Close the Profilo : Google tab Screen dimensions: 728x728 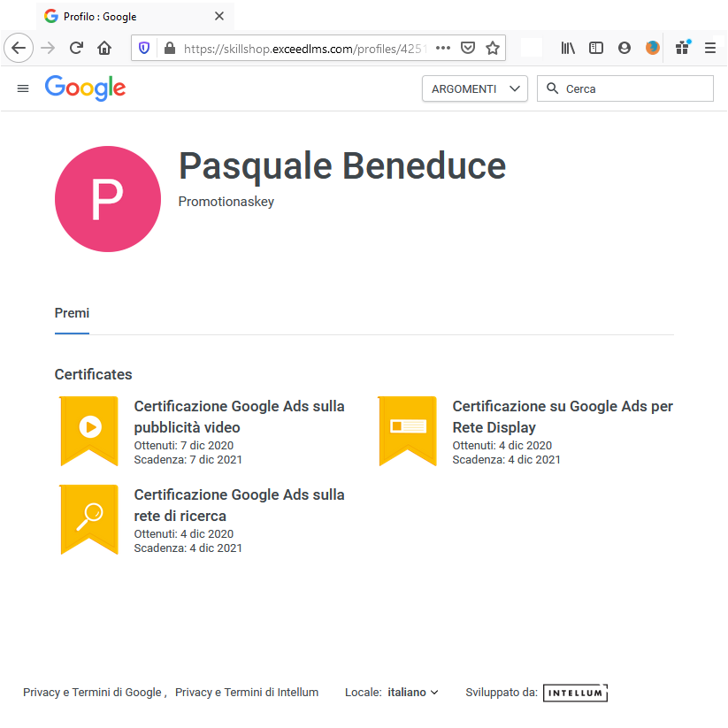click(219, 16)
